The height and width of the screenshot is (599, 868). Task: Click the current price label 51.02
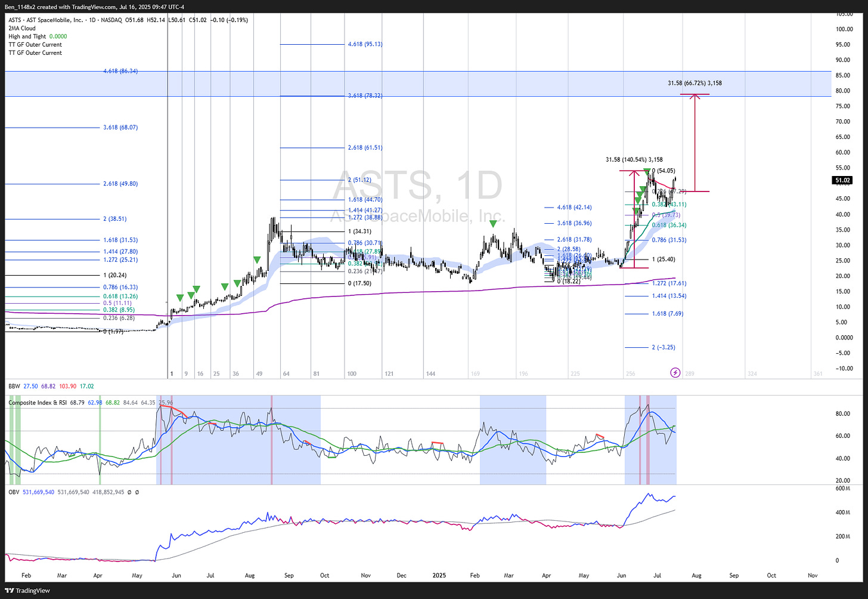[x=842, y=180]
